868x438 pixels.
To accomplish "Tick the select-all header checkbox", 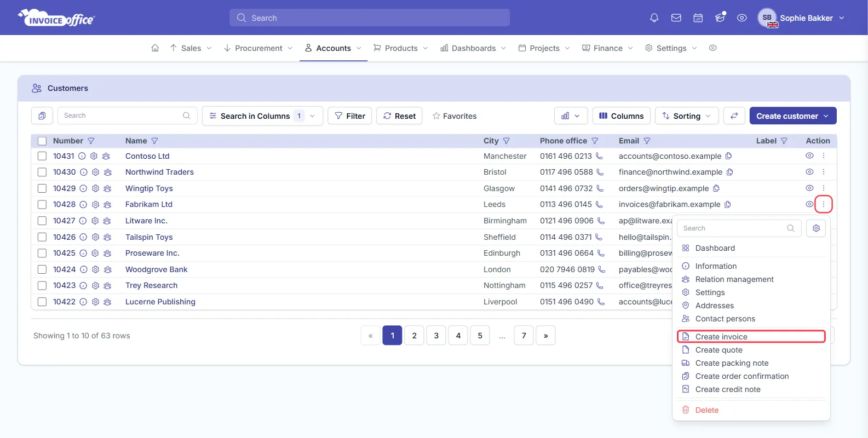I will (42, 141).
